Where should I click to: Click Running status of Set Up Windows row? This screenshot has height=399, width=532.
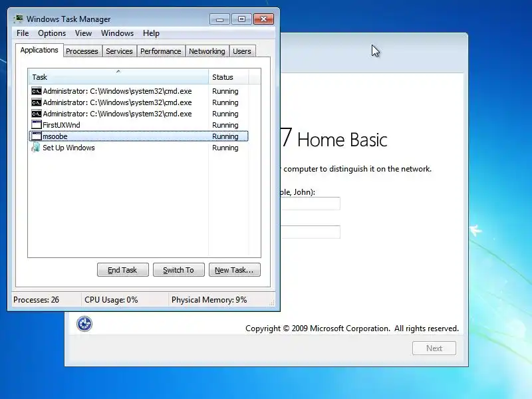click(225, 148)
